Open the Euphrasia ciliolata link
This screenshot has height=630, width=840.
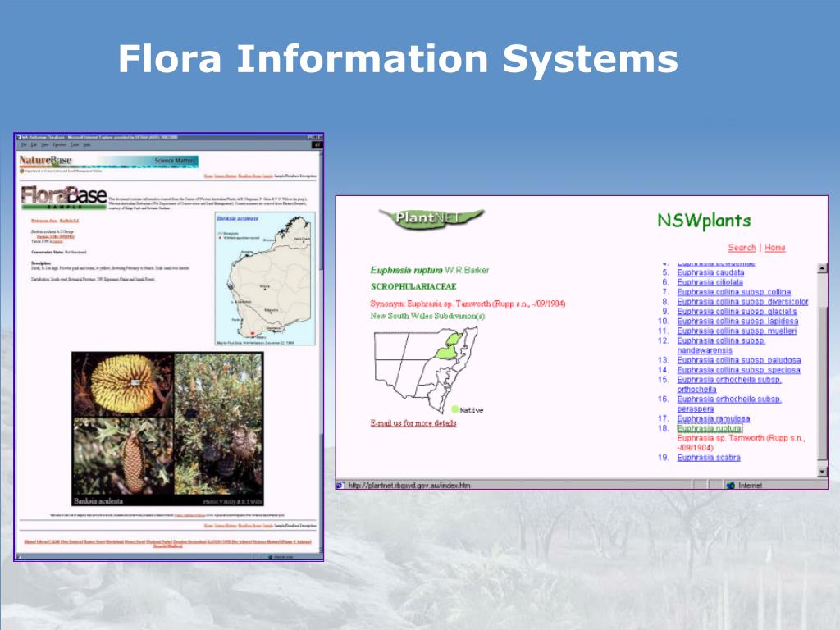[x=710, y=282]
